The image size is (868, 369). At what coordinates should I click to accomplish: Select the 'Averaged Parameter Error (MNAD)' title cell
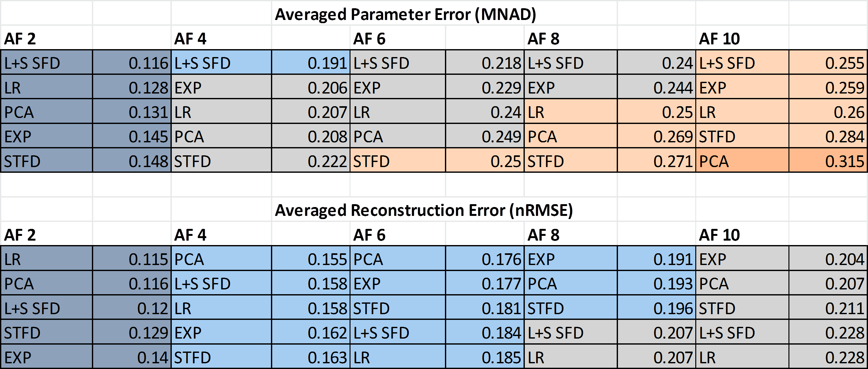click(x=405, y=15)
